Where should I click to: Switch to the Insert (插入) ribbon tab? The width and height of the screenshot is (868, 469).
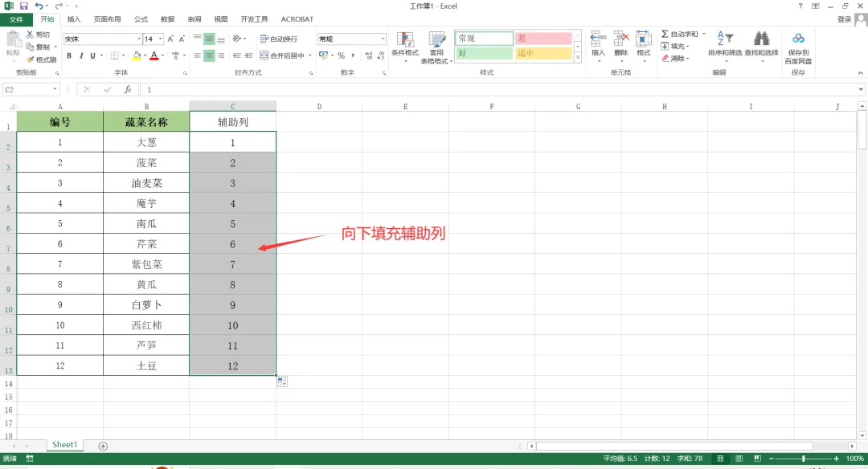click(74, 19)
